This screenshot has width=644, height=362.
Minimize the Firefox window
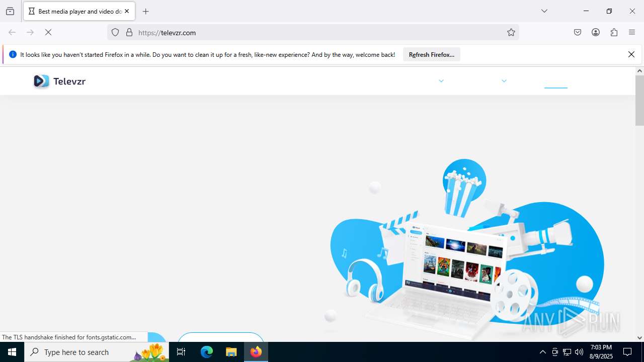(x=586, y=11)
